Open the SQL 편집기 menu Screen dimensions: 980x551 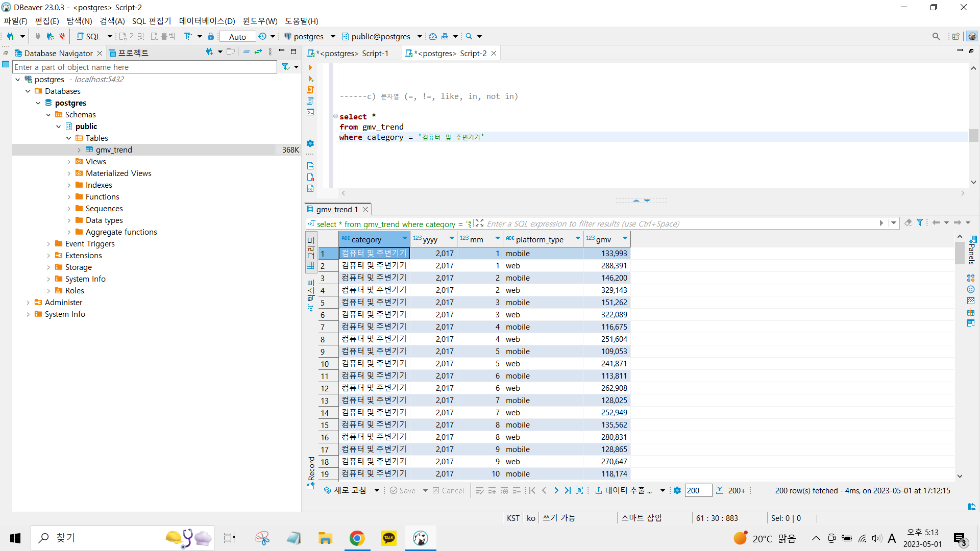coord(152,21)
